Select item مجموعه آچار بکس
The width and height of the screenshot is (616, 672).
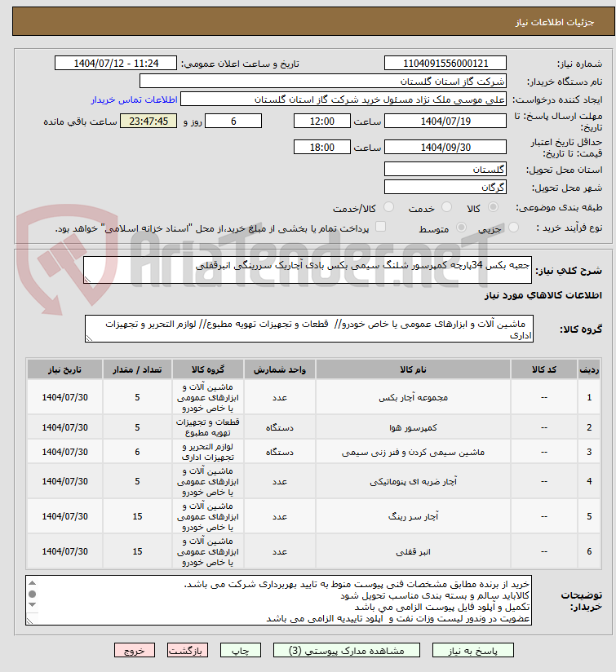point(413,397)
